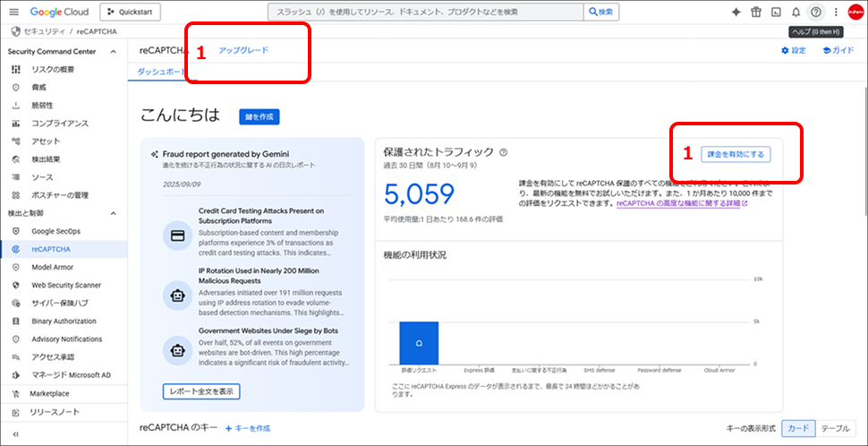
Task: Focus the resource search field
Action: coord(425,12)
